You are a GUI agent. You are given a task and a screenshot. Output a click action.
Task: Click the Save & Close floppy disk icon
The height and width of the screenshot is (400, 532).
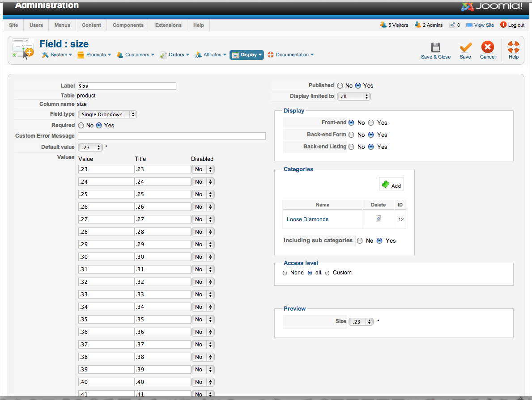tap(436, 47)
